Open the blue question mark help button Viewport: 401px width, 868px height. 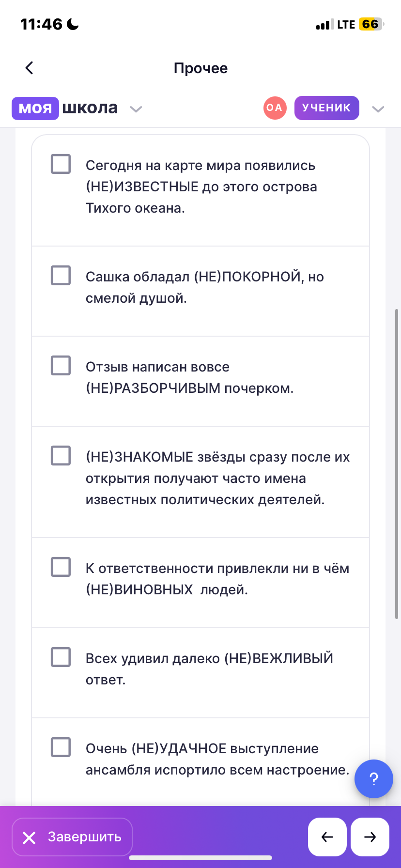click(x=373, y=778)
